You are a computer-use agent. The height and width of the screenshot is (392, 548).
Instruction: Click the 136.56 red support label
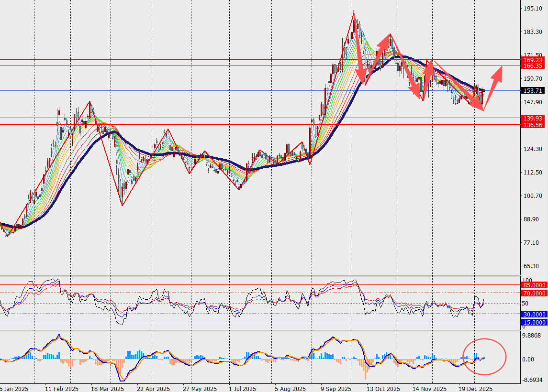[532, 125]
